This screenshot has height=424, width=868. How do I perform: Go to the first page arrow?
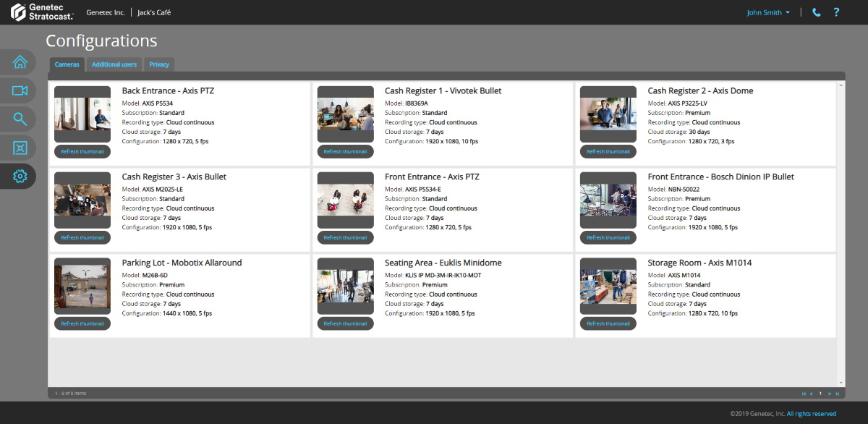point(804,394)
